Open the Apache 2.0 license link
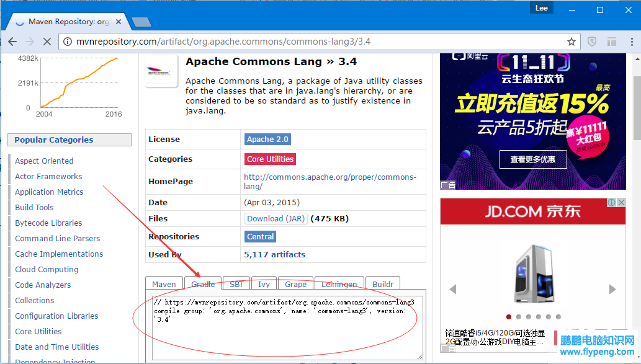Image resolution: width=641 pixels, height=364 pixels. coord(267,140)
